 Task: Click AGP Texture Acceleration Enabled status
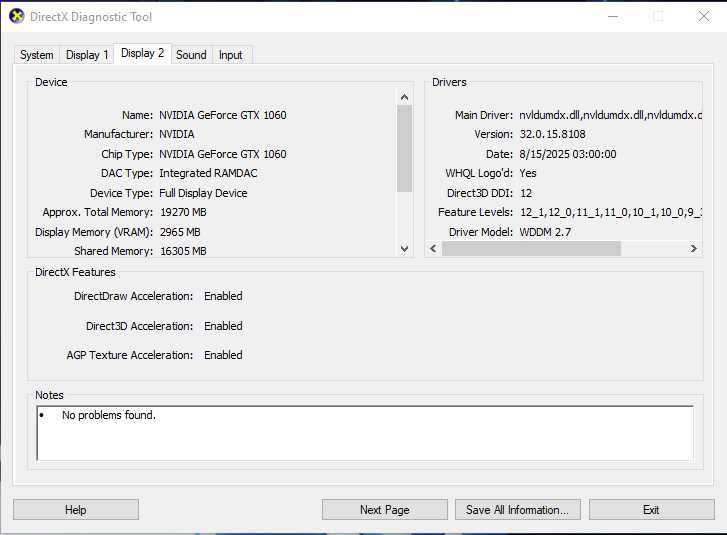click(223, 355)
